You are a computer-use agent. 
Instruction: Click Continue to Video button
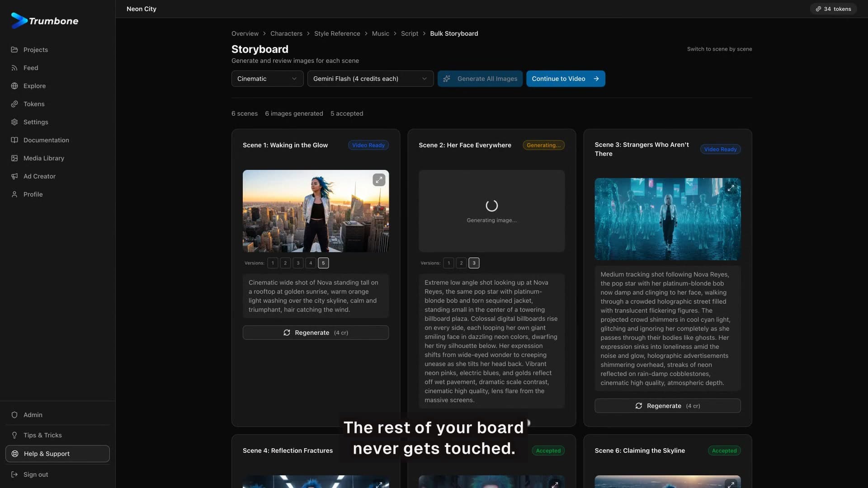click(x=566, y=79)
